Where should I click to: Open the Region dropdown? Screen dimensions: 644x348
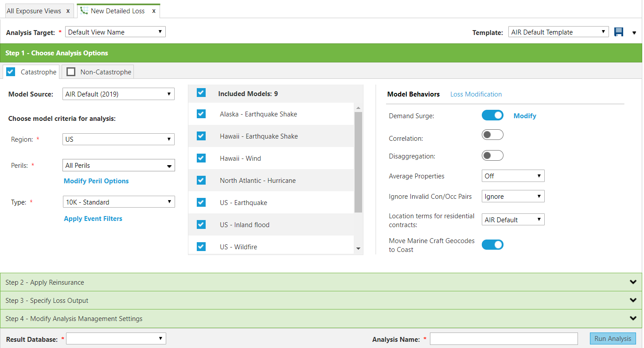click(118, 139)
